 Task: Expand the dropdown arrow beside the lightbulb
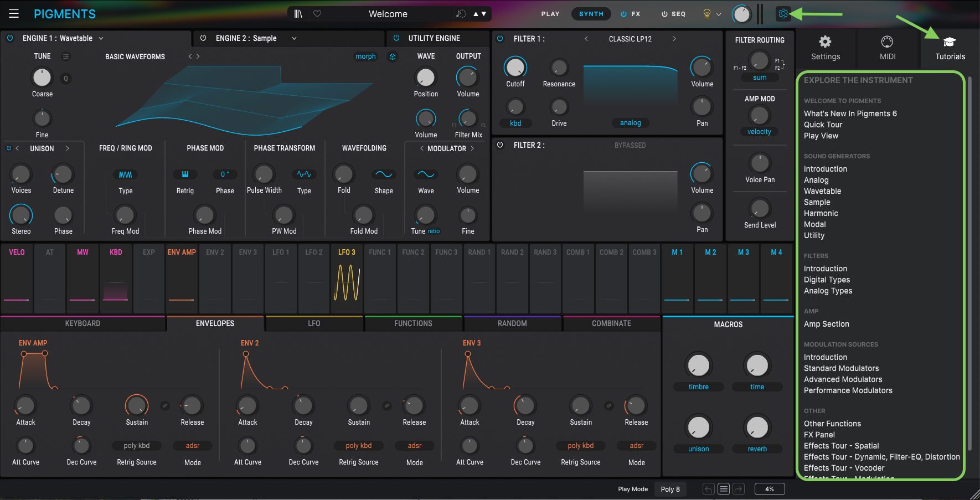(x=719, y=14)
